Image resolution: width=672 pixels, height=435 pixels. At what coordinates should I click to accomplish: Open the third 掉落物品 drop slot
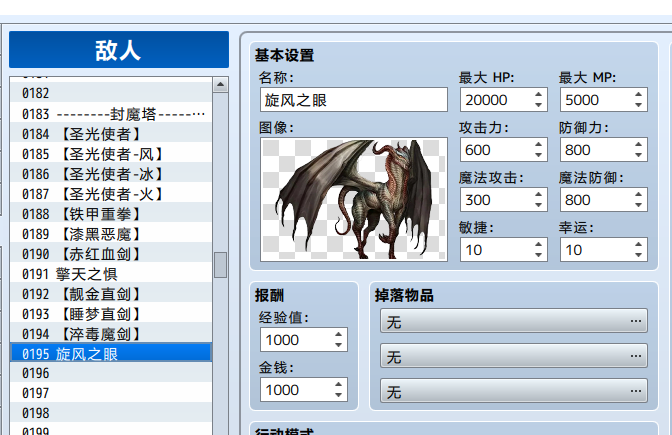coord(513,390)
